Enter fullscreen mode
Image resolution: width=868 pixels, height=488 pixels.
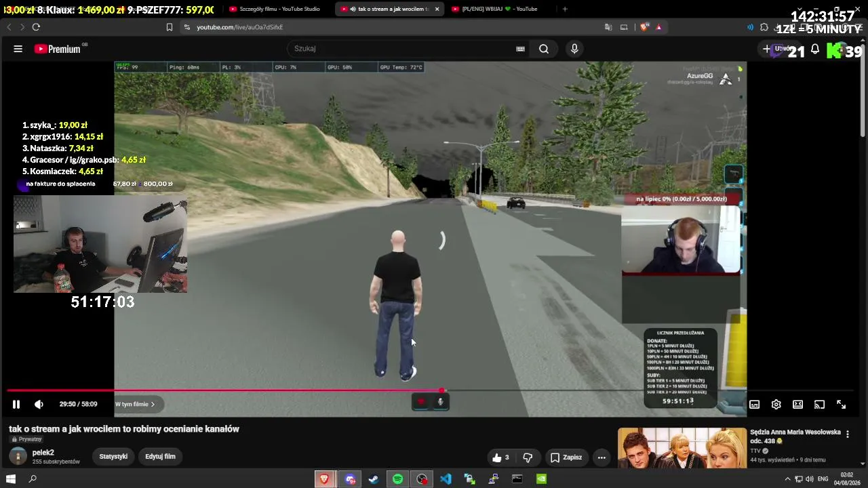click(841, 405)
